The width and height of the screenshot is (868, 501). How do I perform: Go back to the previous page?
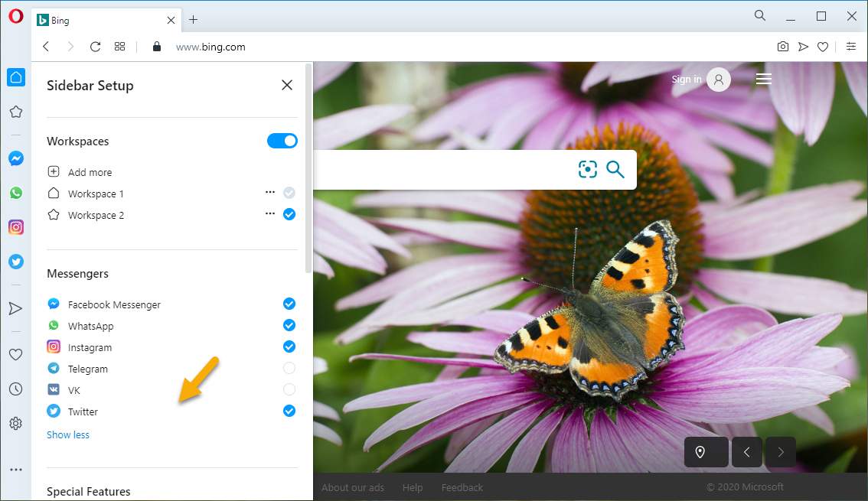pyautogui.click(x=46, y=47)
